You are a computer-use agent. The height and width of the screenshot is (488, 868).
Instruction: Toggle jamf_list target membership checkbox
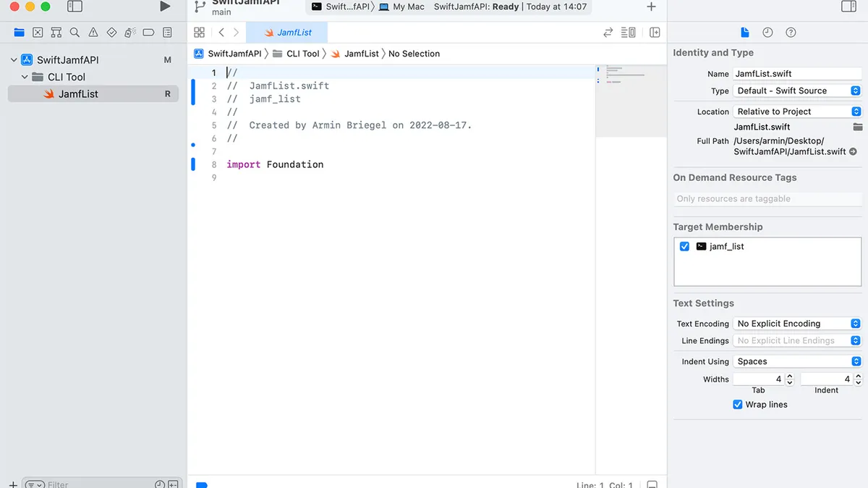[684, 246]
